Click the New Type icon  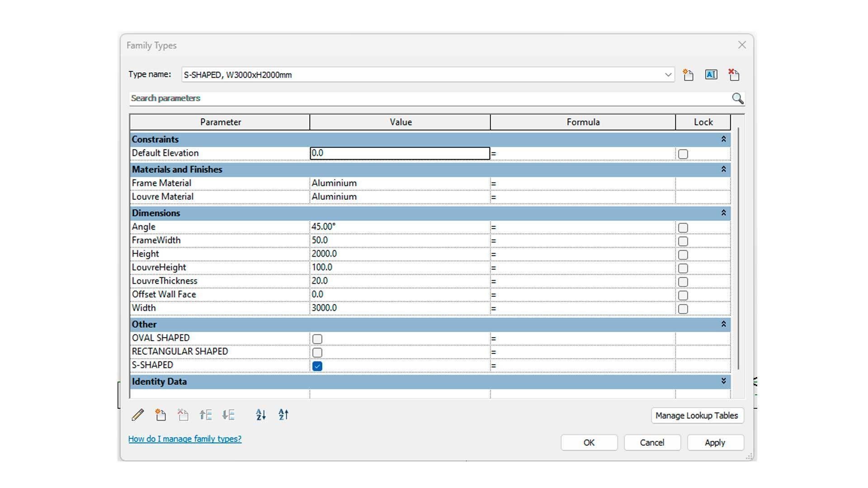[x=688, y=75]
